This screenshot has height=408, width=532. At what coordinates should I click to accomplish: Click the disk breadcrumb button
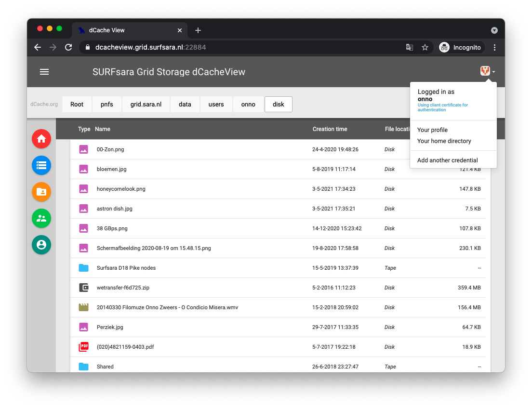278,104
